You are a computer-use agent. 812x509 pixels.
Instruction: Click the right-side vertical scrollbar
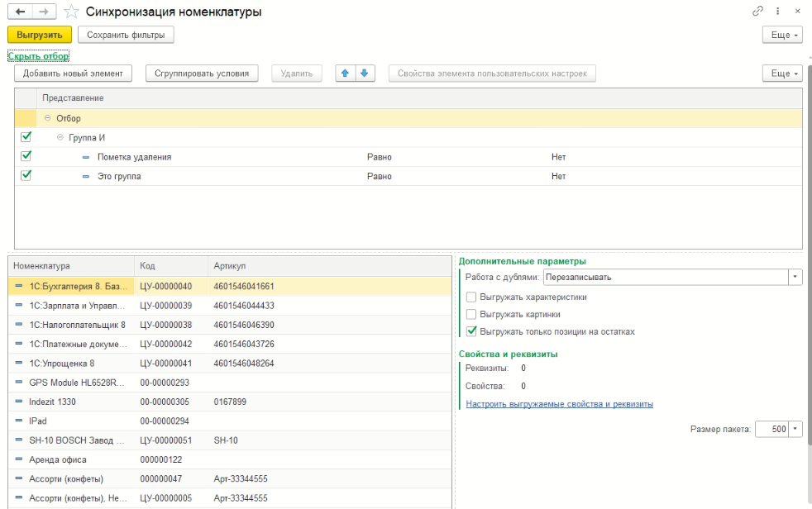[808, 248]
